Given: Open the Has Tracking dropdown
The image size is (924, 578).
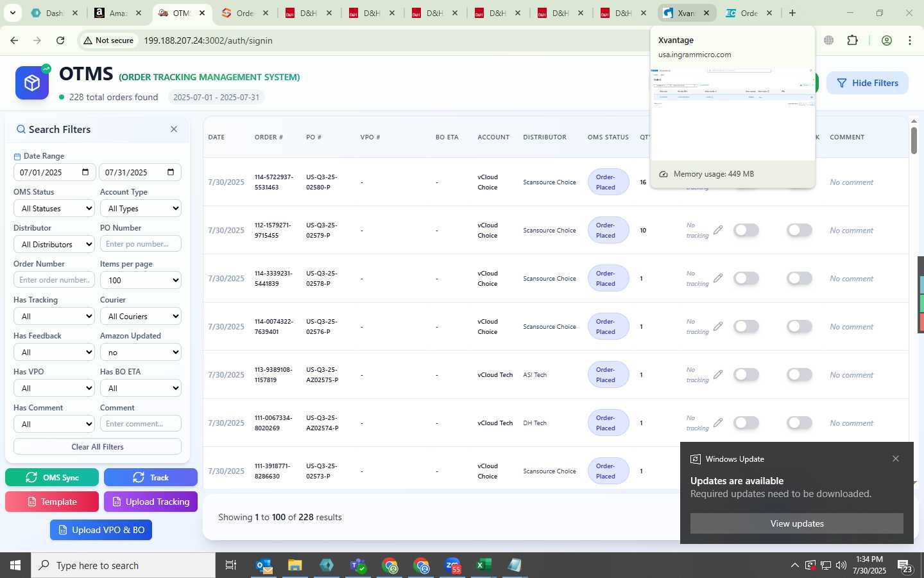Looking at the screenshot, I should (54, 316).
